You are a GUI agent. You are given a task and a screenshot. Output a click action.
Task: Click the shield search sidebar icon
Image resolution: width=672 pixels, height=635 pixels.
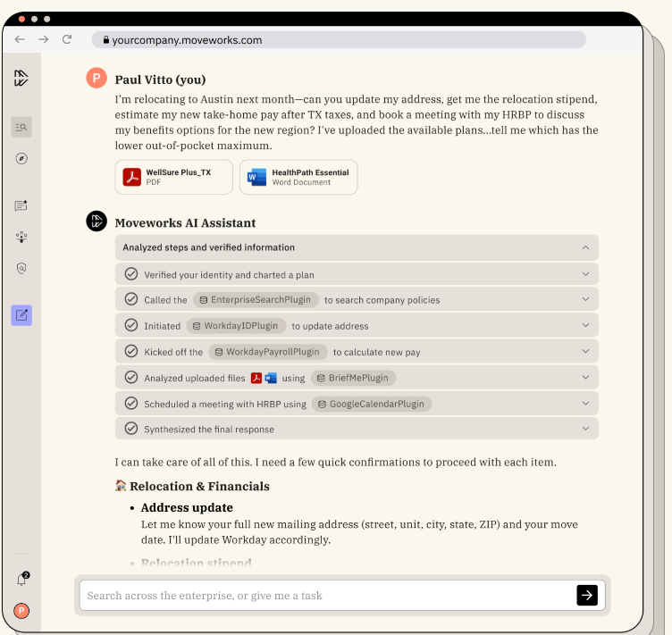click(x=21, y=268)
